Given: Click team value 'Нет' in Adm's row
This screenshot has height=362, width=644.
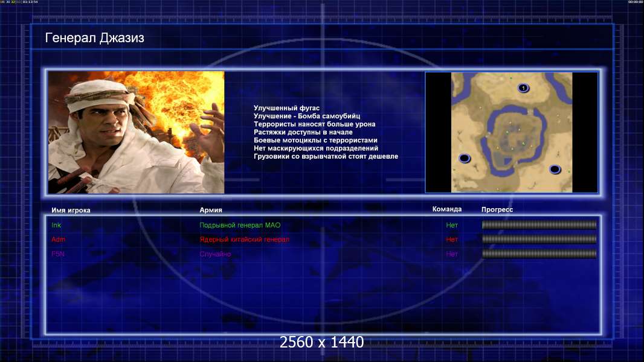Looking at the screenshot, I should (x=452, y=240).
